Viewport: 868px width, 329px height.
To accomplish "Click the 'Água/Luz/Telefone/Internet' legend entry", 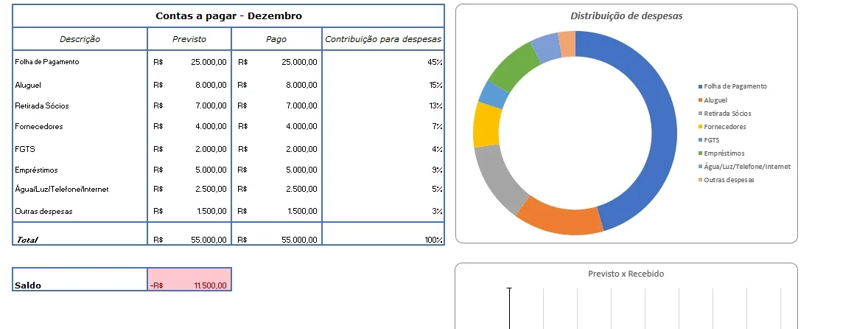I will [744, 167].
